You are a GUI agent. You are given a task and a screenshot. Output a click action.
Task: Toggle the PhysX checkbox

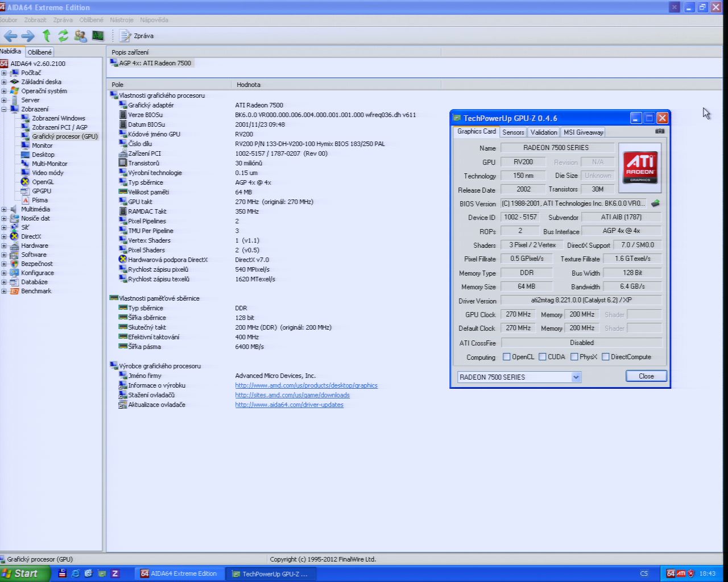574,357
